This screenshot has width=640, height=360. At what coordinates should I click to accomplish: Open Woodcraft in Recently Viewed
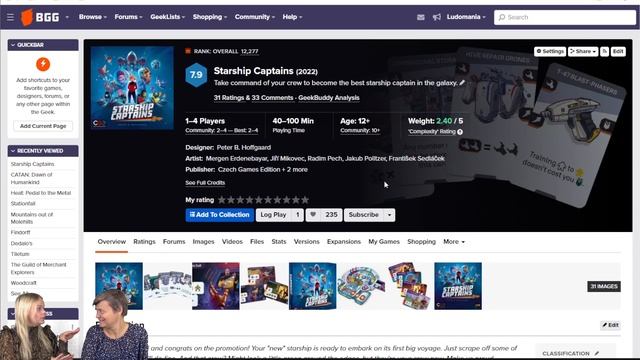pyautogui.click(x=23, y=283)
